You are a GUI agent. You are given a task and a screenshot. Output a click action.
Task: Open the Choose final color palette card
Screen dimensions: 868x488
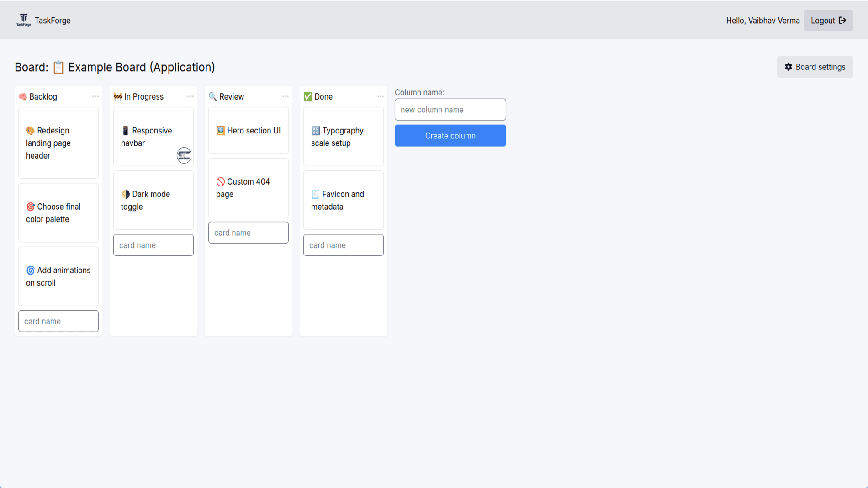click(x=58, y=213)
